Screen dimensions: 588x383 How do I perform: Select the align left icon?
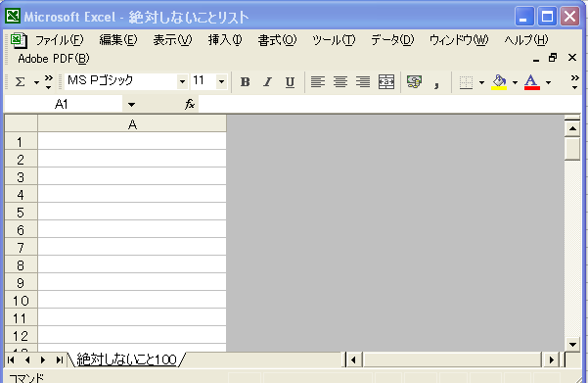pyautogui.click(x=318, y=82)
